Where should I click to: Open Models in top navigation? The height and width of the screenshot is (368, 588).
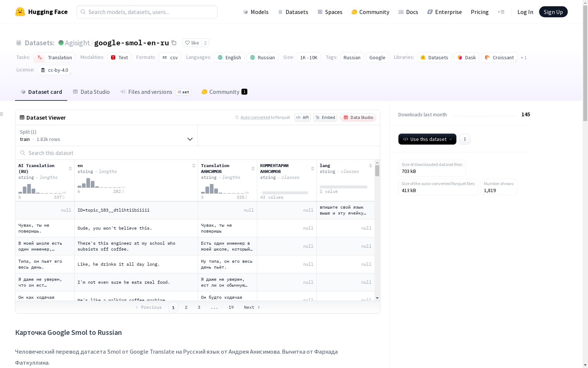(x=256, y=12)
